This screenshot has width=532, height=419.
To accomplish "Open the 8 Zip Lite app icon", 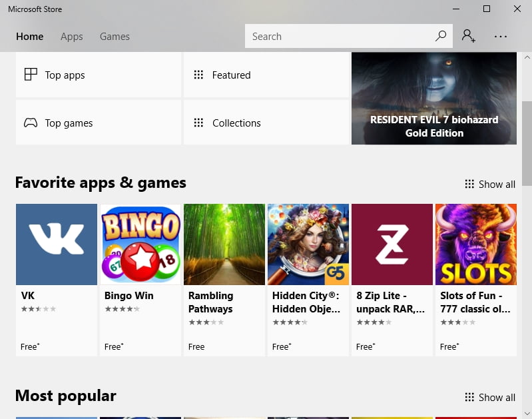I will tap(392, 244).
